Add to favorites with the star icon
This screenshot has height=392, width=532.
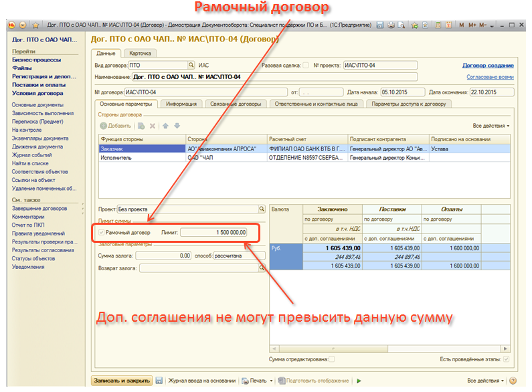click(x=414, y=25)
